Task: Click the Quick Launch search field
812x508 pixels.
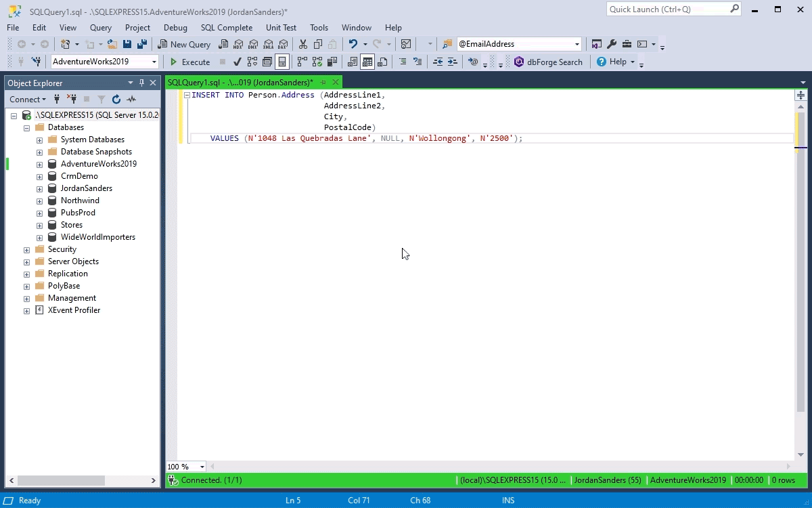Action: pyautogui.click(x=668, y=9)
